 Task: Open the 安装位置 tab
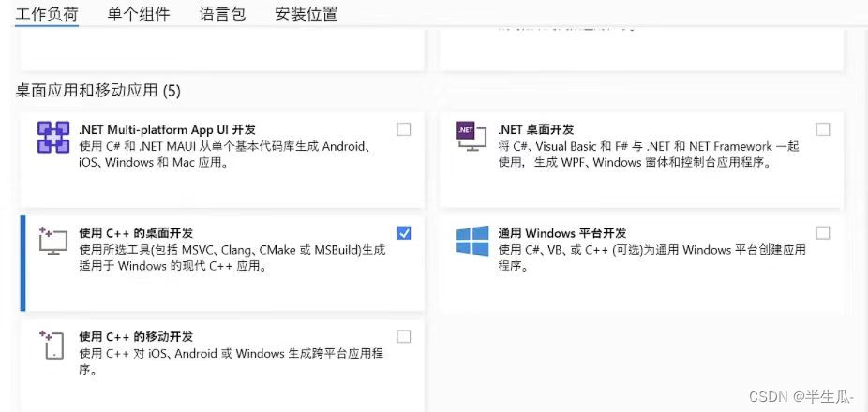click(x=307, y=13)
